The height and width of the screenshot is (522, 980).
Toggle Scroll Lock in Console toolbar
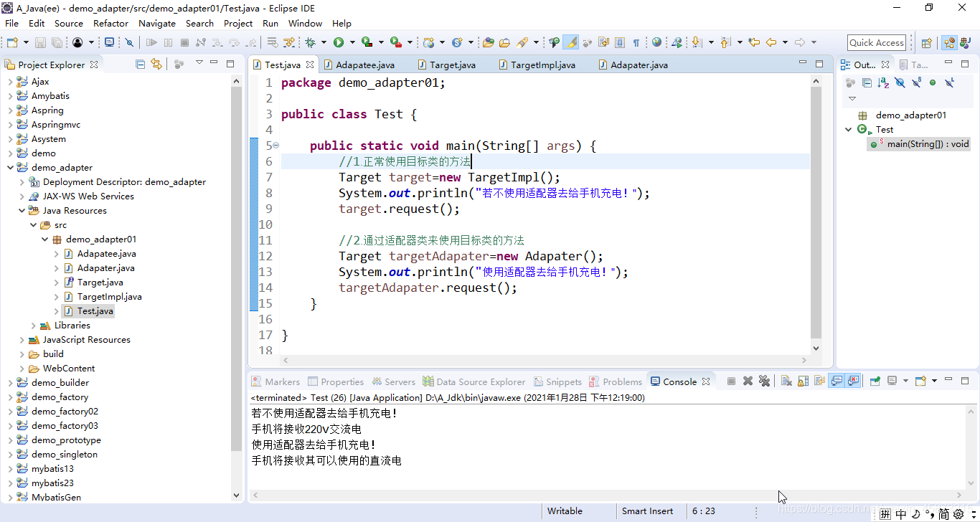pyautogui.click(x=804, y=381)
